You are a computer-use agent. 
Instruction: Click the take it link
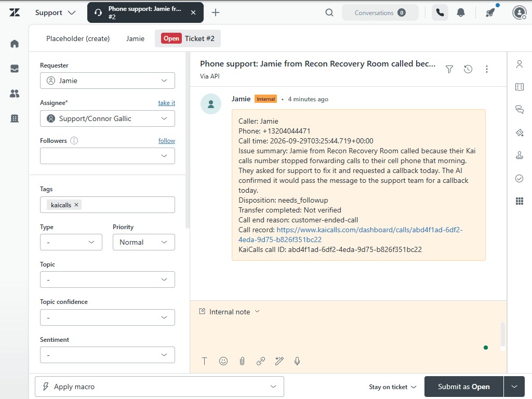tap(166, 103)
